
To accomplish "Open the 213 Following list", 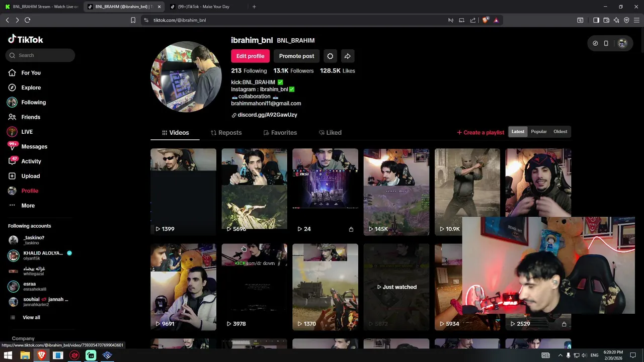I will pos(249,71).
